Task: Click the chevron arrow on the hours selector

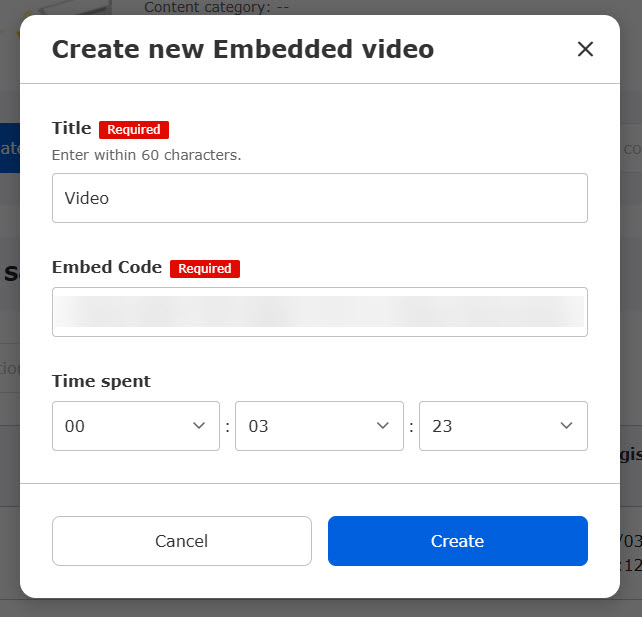Action: (x=198, y=426)
